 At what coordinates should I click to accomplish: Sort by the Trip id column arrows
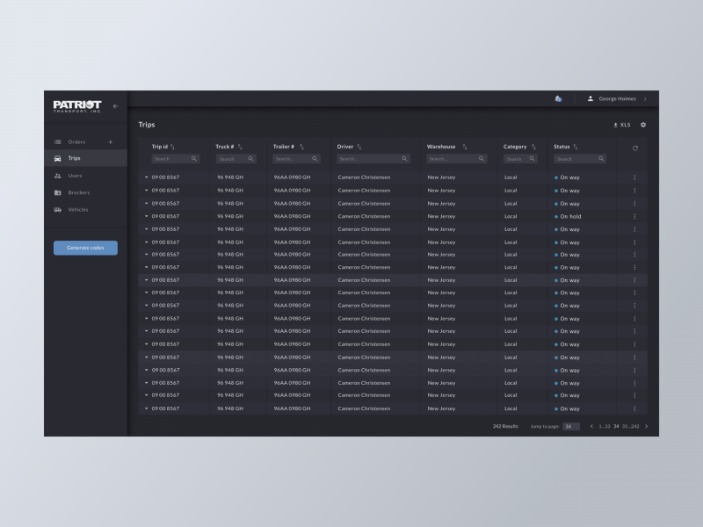[x=173, y=147]
